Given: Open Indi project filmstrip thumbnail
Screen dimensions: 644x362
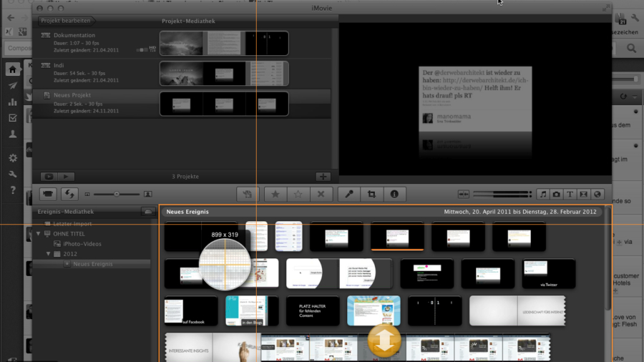Looking at the screenshot, I should pyautogui.click(x=224, y=74).
